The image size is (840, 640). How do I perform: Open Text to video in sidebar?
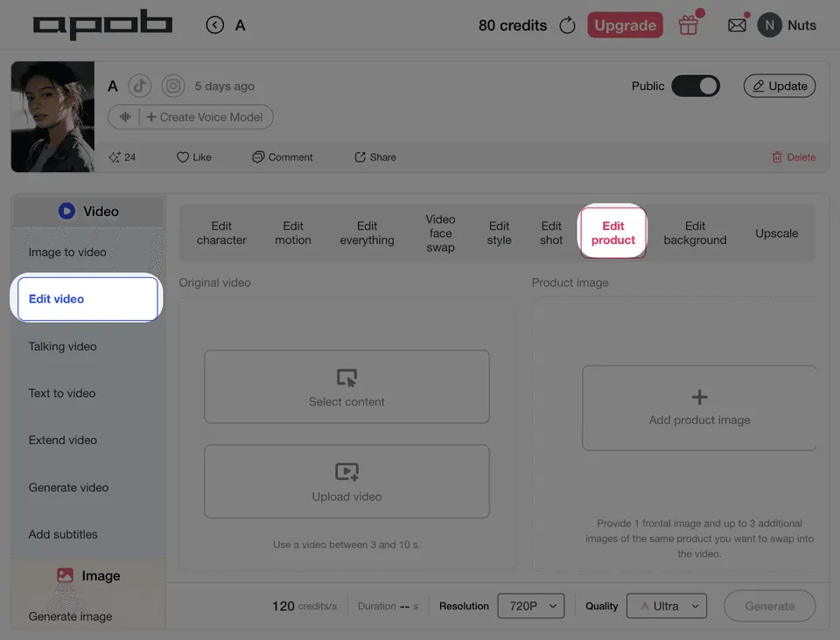[62, 393]
